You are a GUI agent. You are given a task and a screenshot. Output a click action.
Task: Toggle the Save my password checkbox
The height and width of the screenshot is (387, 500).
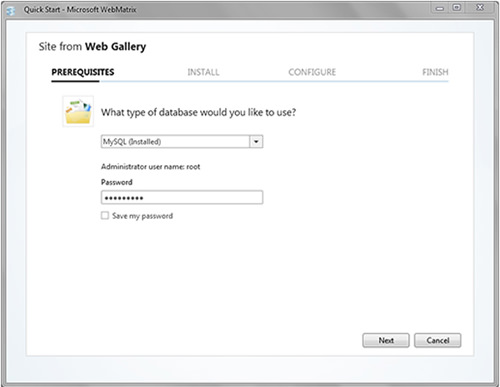105,216
